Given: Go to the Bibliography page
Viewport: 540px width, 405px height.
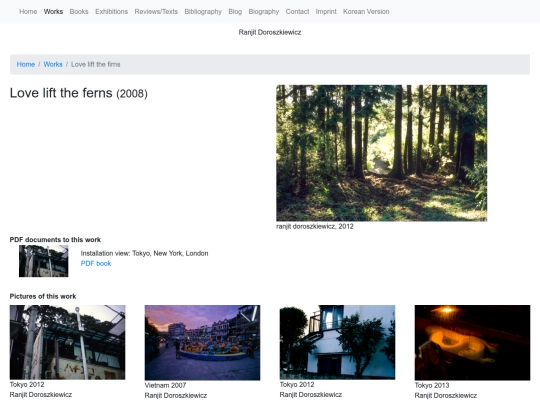Looking at the screenshot, I should (203, 12).
